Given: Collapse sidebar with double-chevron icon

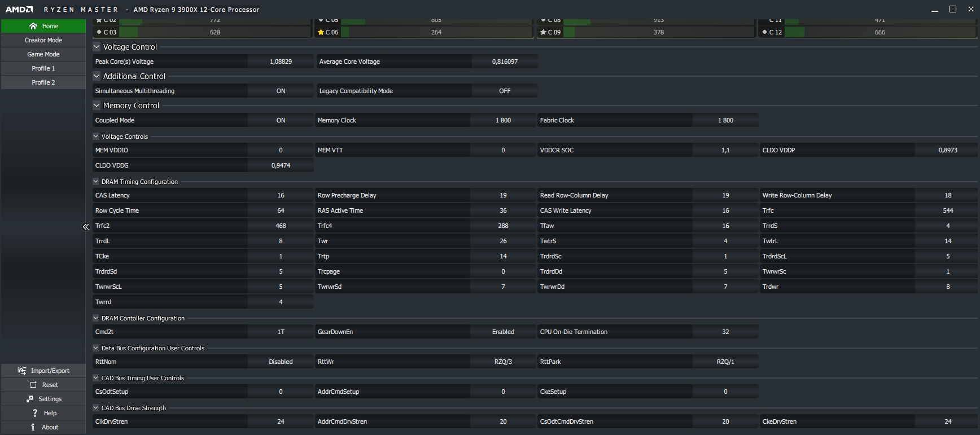Looking at the screenshot, I should [x=86, y=227].
